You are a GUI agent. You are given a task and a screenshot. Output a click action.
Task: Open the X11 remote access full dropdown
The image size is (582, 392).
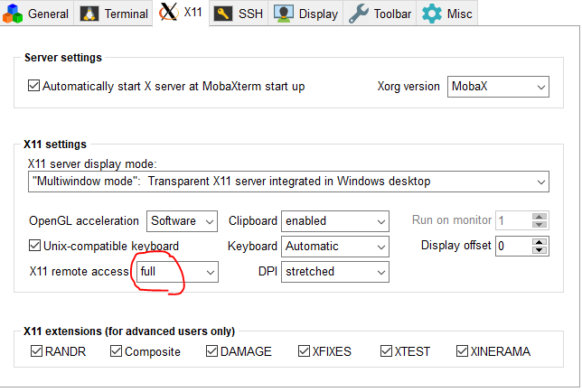(177, 272)
